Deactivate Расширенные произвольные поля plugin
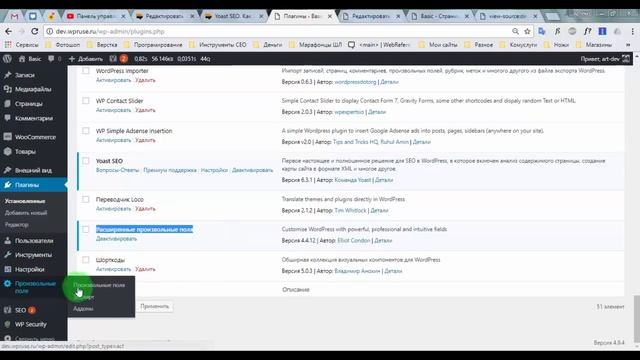Screen dimensions: 640x360 [x=116, y=239]
